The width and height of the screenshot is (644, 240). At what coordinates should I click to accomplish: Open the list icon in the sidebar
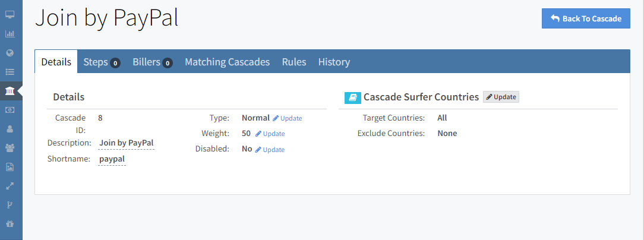coord(10,72)
